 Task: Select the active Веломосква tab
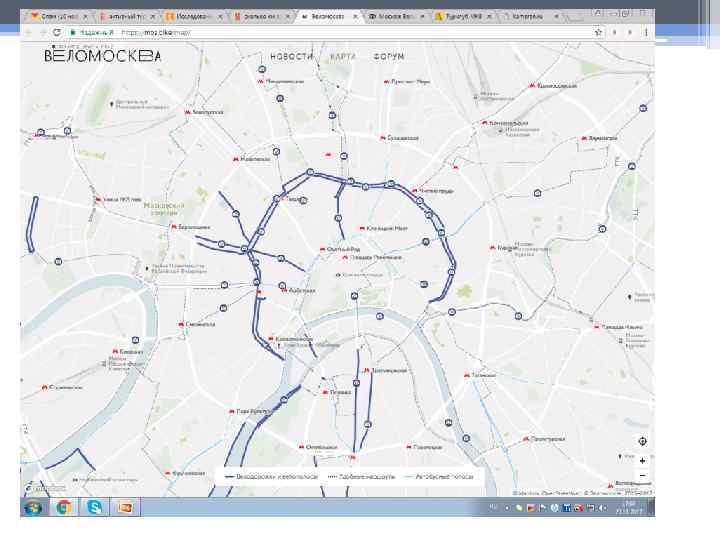(x=329, y=16)
